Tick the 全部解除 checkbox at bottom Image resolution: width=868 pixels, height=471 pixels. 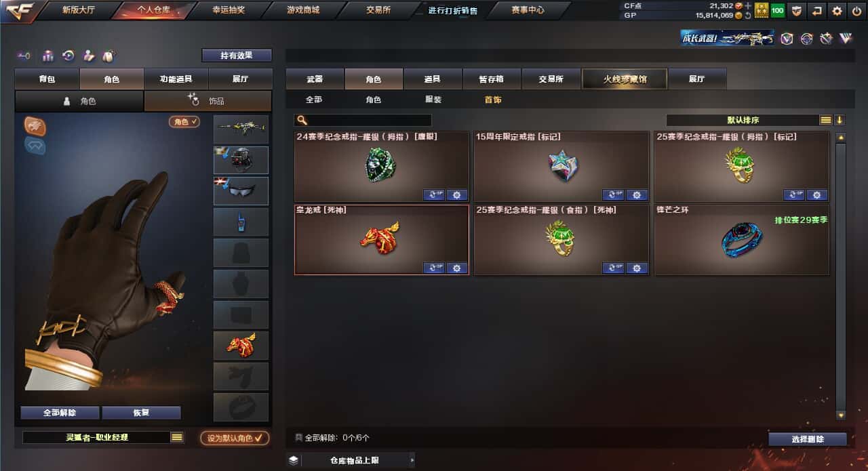pyautogui.click(x=299, y=438)
